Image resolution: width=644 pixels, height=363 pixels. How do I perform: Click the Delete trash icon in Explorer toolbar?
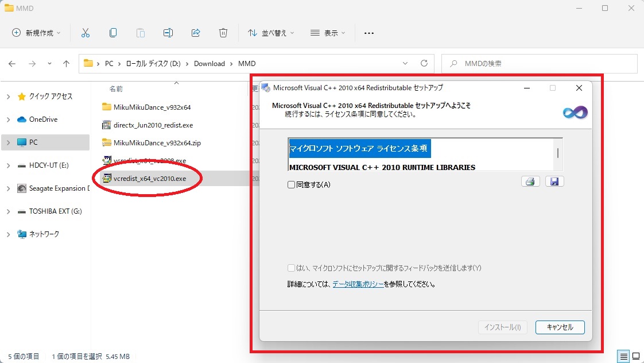223,33
